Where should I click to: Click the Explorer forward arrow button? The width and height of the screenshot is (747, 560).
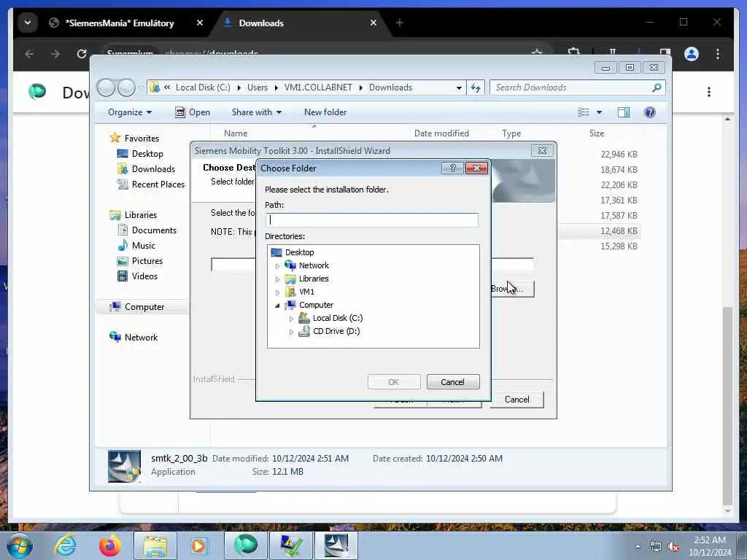click(x=126, y=87)
